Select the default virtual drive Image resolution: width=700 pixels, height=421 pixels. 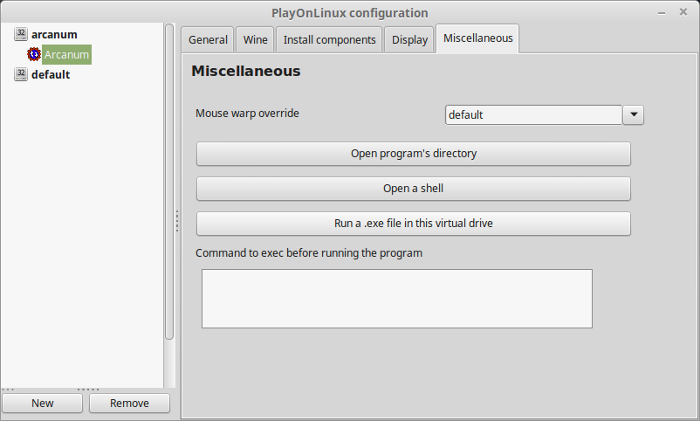[50, 75]
